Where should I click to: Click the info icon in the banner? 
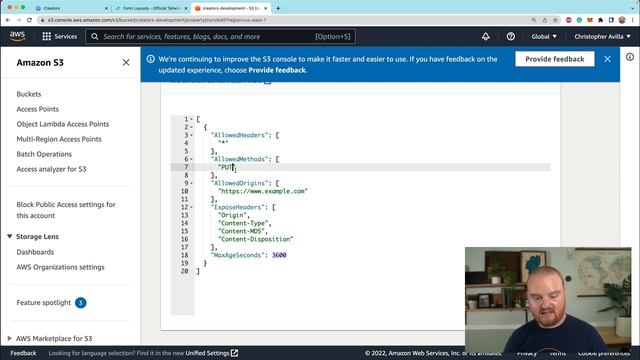coord(151,59)
